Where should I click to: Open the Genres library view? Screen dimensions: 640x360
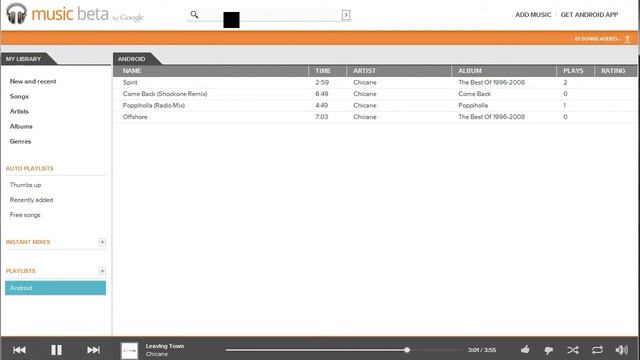pyautogui.click(x=20, y=142)
